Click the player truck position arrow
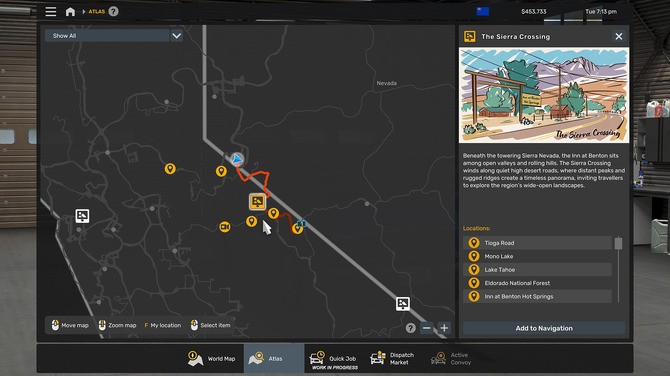Screen dimensions: 670x376 pos(237,159)
